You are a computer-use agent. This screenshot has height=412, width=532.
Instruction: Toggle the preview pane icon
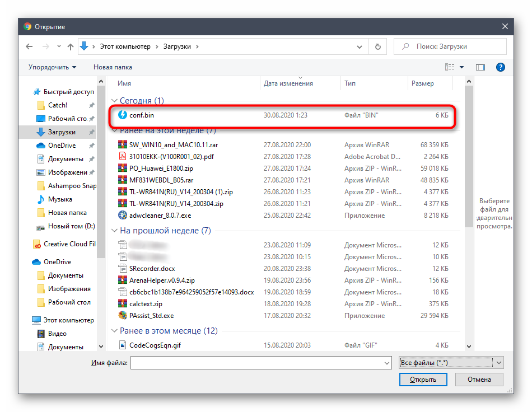pos(480,67)
